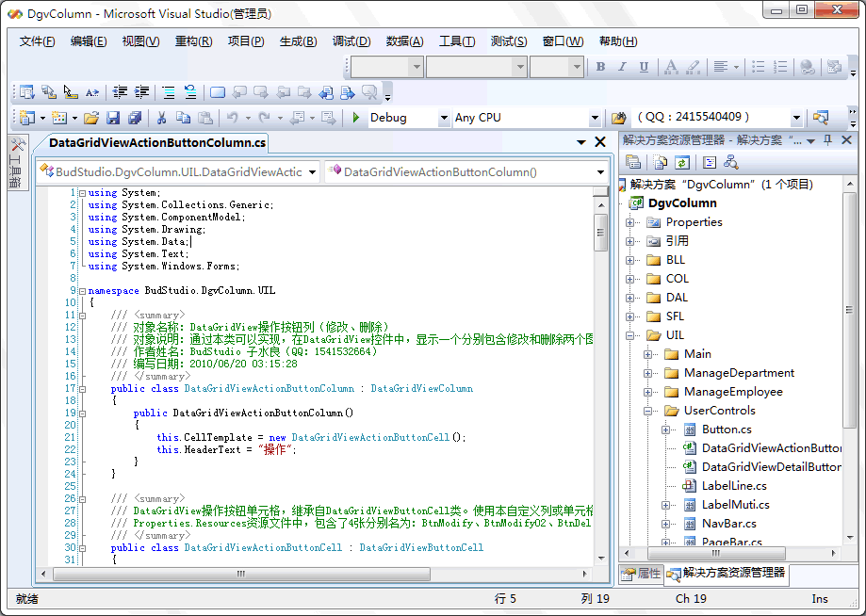Click the icon right of the QQ find box
Viewport: 866px width, 616px height.
click(821, 117)
